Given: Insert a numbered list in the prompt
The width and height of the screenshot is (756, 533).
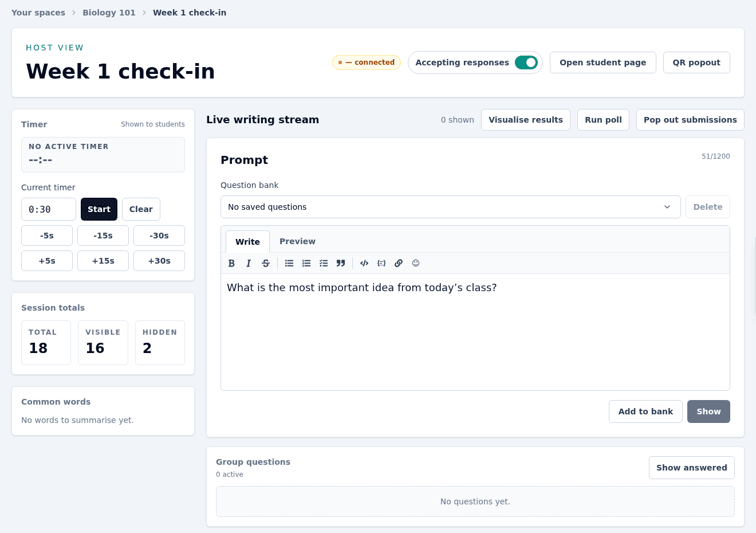Looking at the screenshot, I should click(x=306, y=263).
